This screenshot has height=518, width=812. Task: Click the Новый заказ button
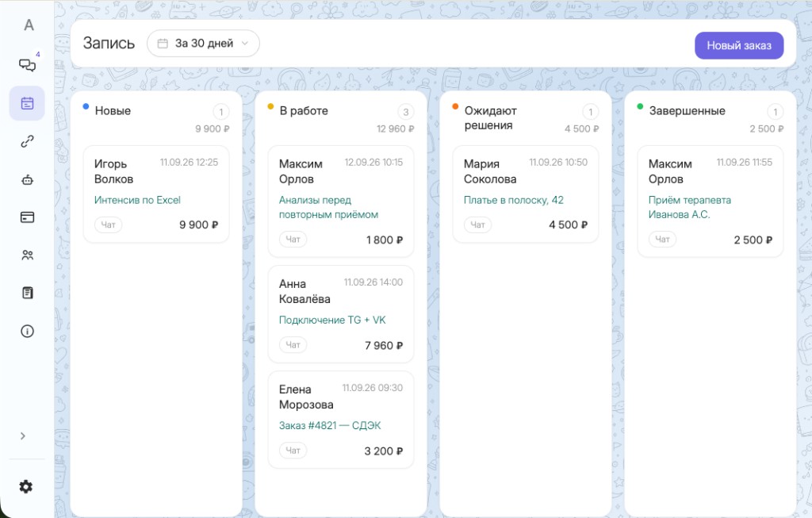(739, 45)
